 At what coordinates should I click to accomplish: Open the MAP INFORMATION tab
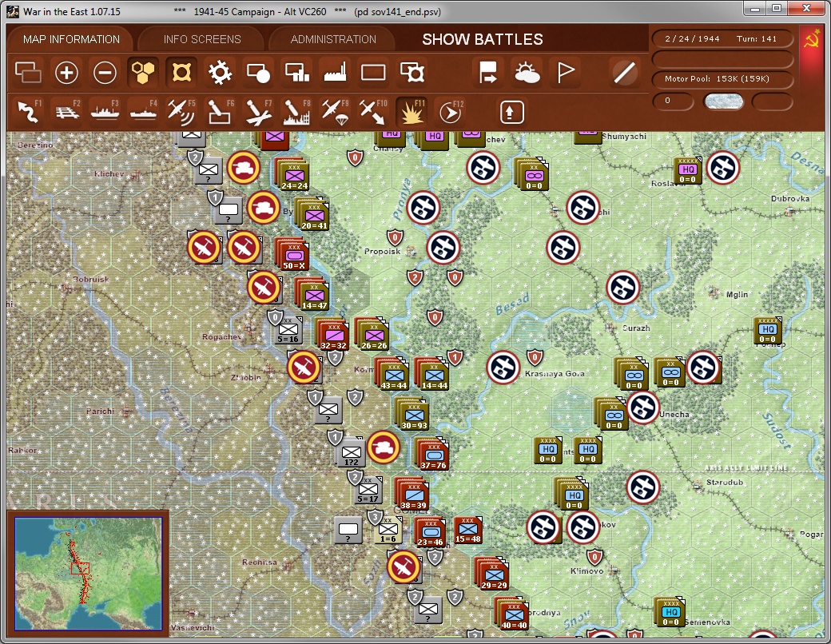71,39
